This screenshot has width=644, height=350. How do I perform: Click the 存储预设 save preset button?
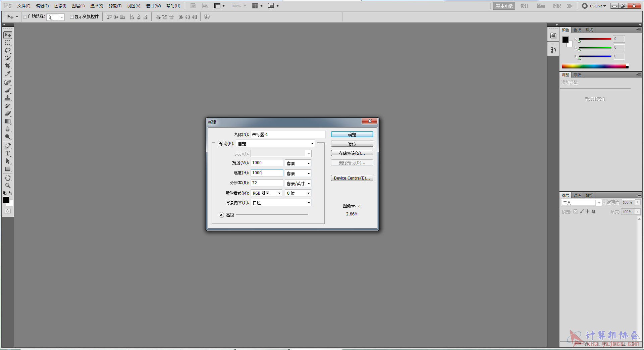[352, 153]
